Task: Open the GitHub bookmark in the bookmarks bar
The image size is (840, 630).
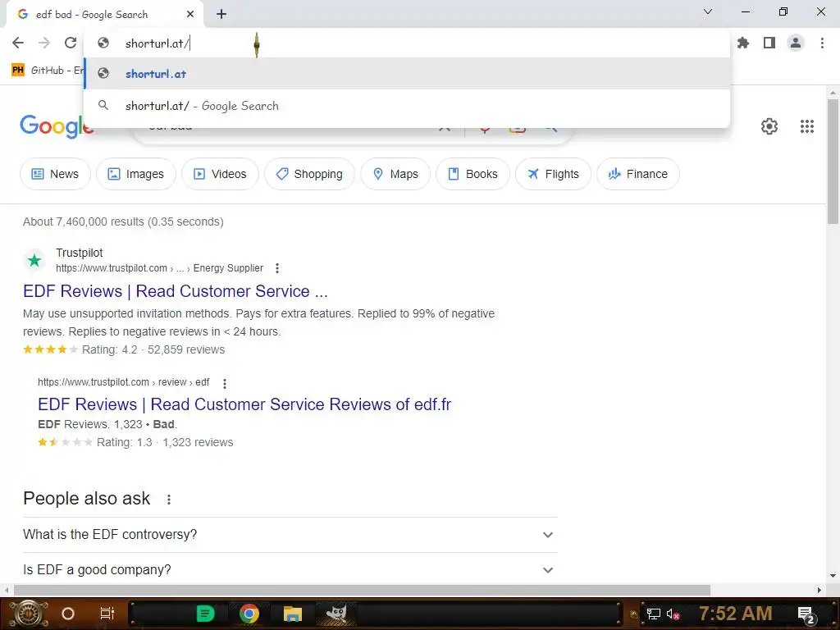Action: [48, 71]
